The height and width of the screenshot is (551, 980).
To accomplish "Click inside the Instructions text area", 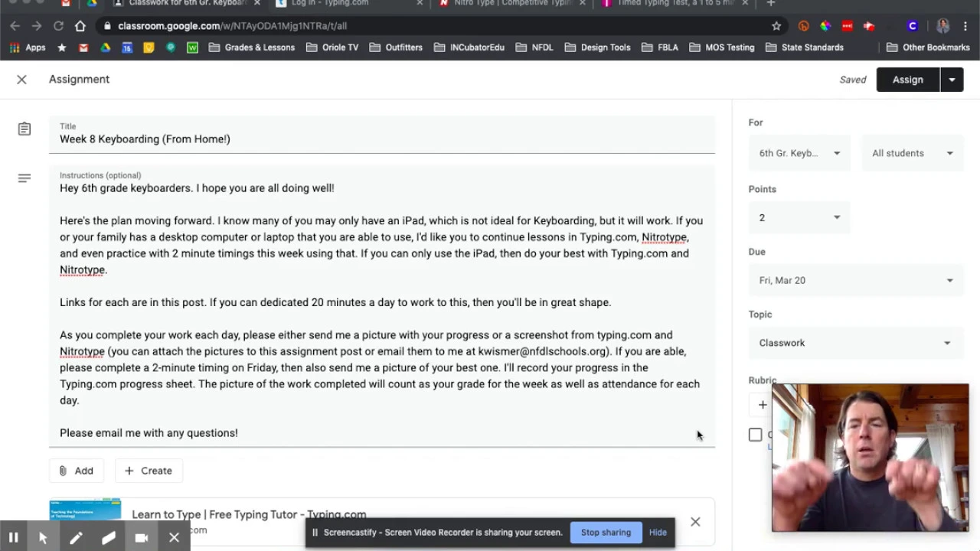I will click(382, 306).
